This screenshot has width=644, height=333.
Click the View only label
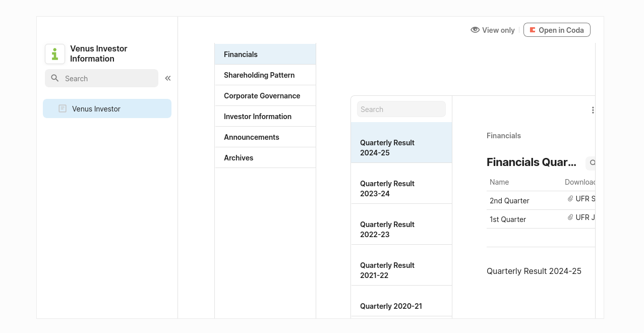pos(498,30)
